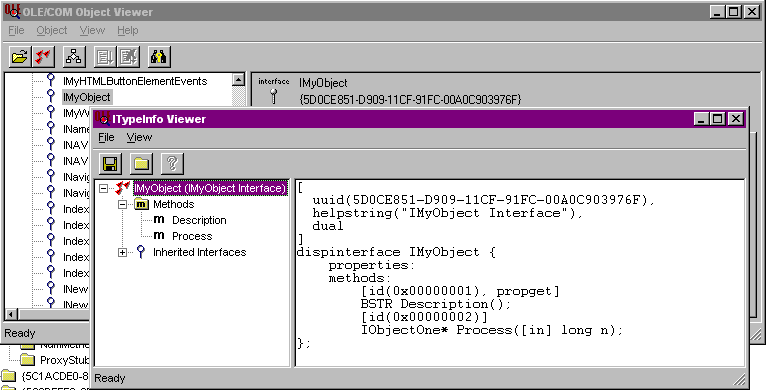This screenshot has height=390, width=766.
Task: Click the resize grip of ITypeInfo Viewer status bar
Action: 740,379
